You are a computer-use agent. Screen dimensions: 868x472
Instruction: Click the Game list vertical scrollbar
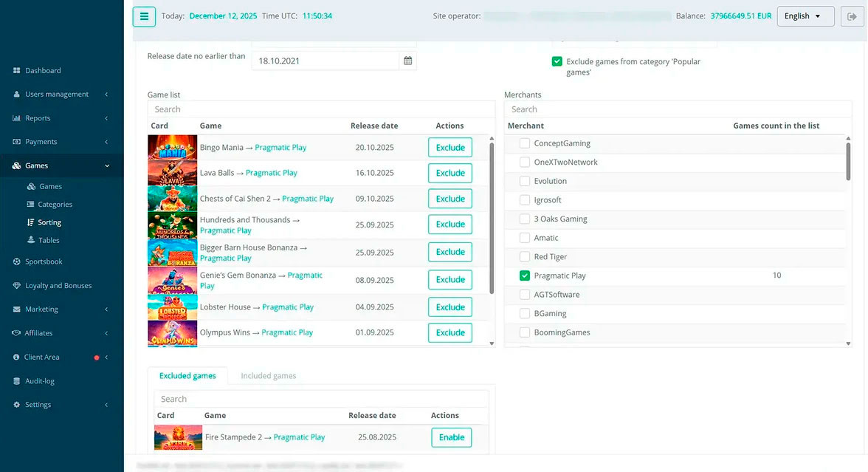492,219
